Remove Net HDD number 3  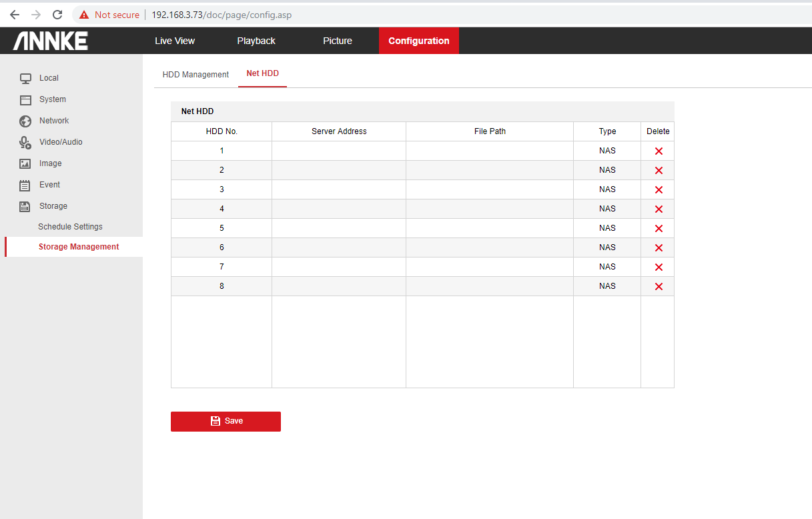(658, 190)
